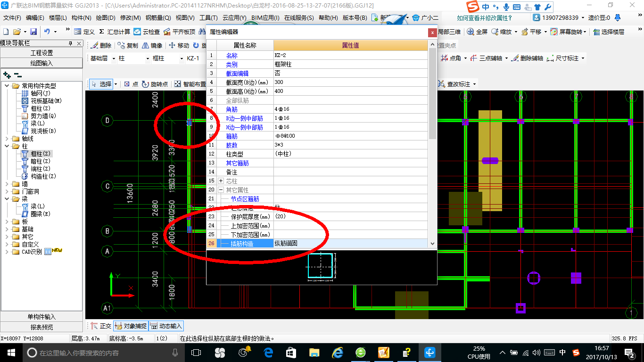The width and height of the screenshot is (644, 362).
Task: Click the notification bell icon
Action: click(618, 17)
